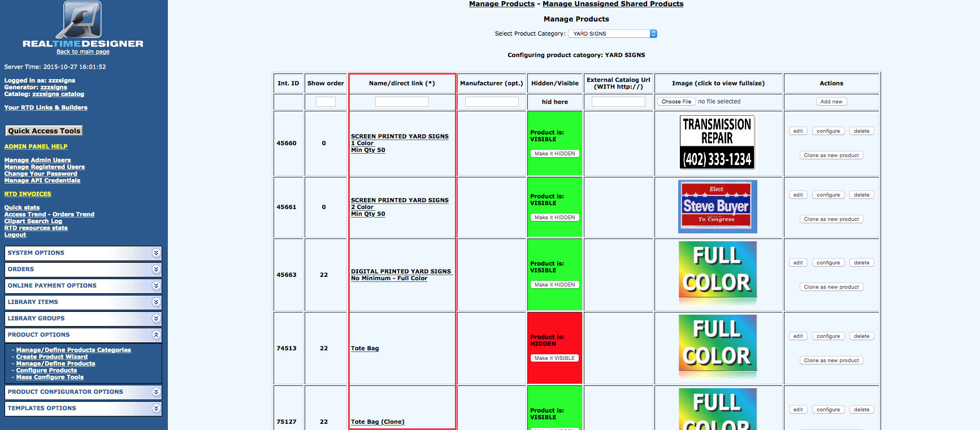This screenshot has height=430, width=980.
Task: Click Back to main page link
Action: [83, 52]
